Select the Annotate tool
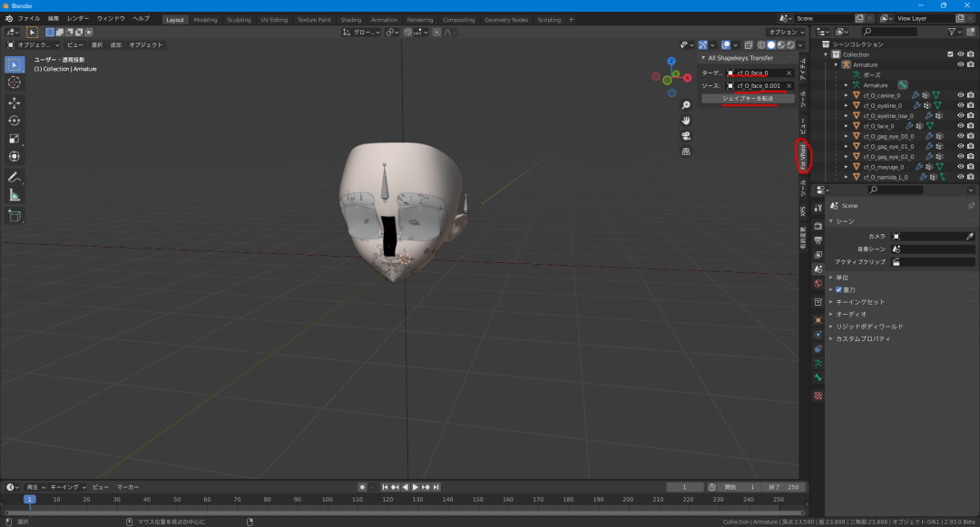The height and width of the screenshot is (527, 980). [x=15, y=178]
